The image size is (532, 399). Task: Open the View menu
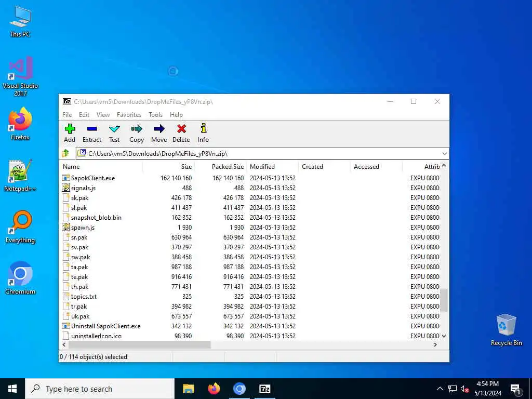pyautogui.click(x=103, y=115)
